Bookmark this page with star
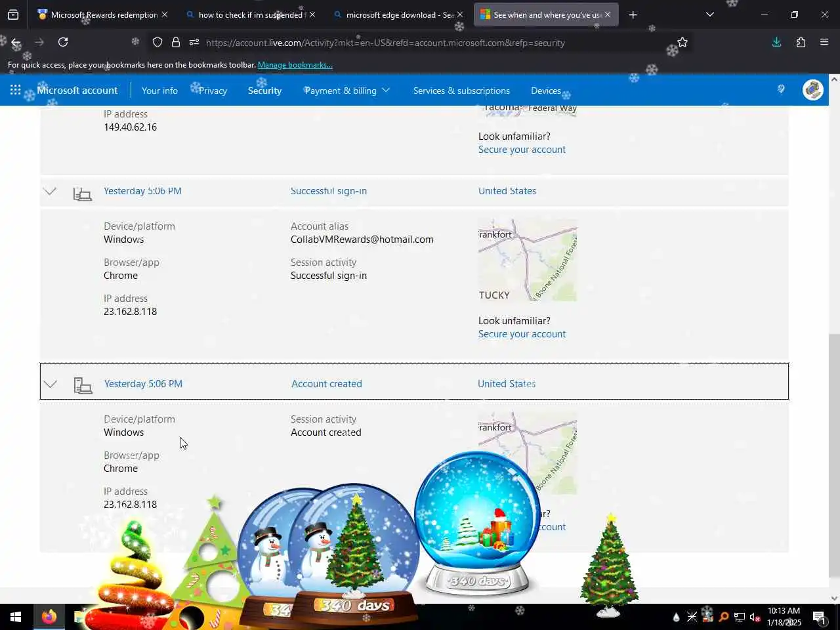840x630 pixels. (x=682, y=43)
